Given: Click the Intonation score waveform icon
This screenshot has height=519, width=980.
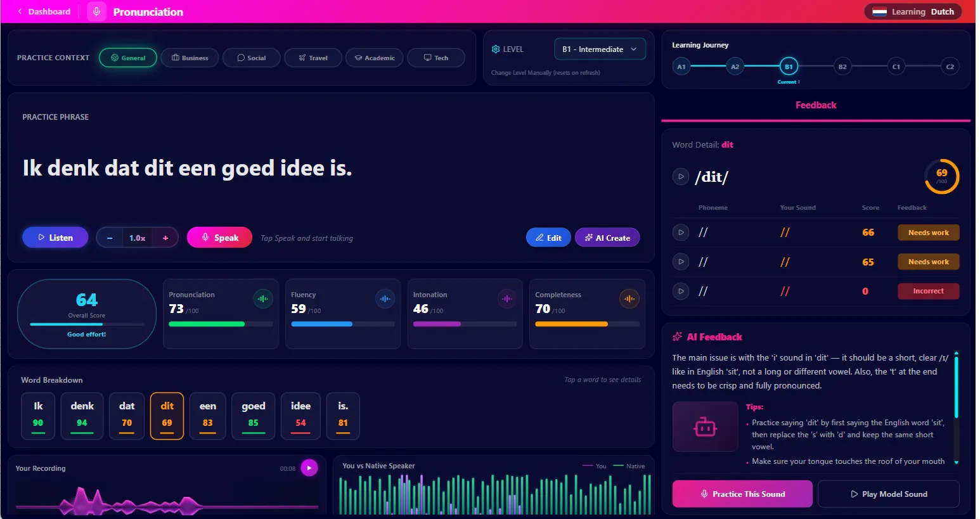Looking at the screenshot, I should (x=507, y=298).
